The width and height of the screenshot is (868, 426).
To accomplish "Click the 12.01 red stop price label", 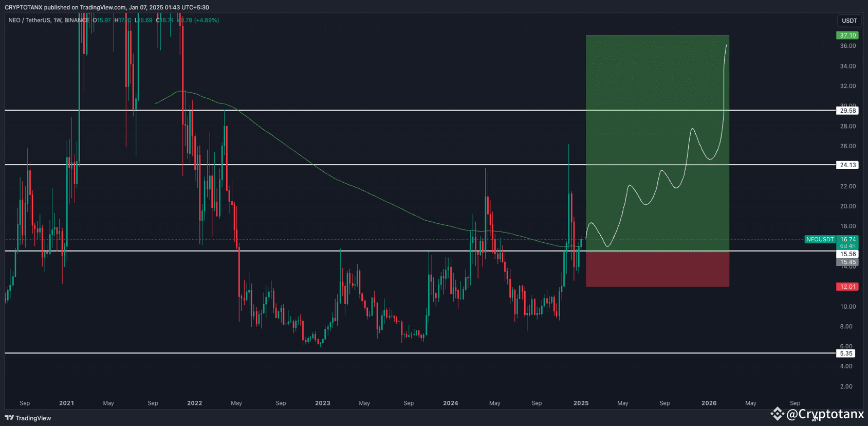I will click(847, 287).
